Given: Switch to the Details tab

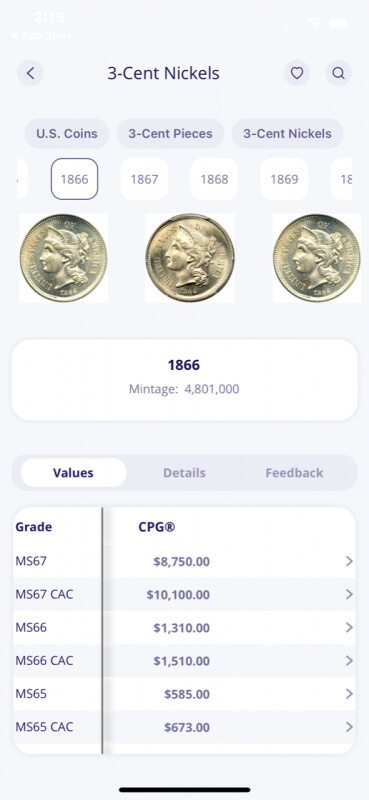Looking at the screenshot, I should point(184,472).
